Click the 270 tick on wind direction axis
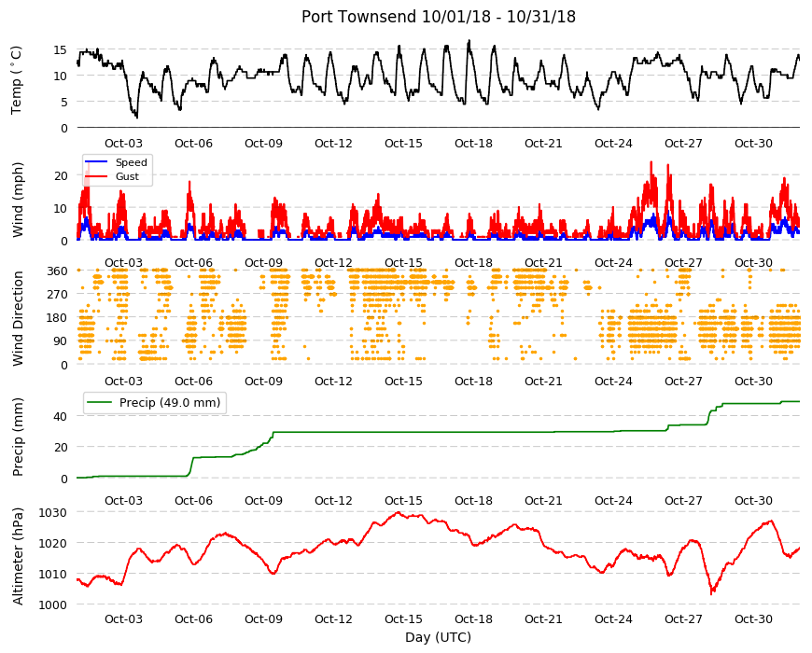812x653 pixels. click(x=57, y=295)
